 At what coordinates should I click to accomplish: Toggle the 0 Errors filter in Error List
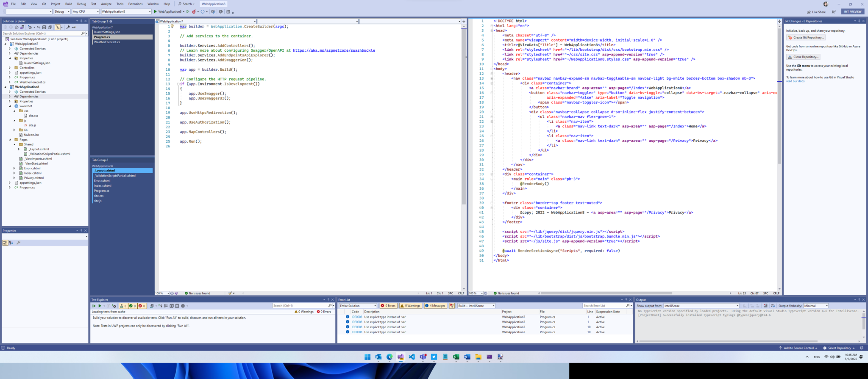[388, 306]
